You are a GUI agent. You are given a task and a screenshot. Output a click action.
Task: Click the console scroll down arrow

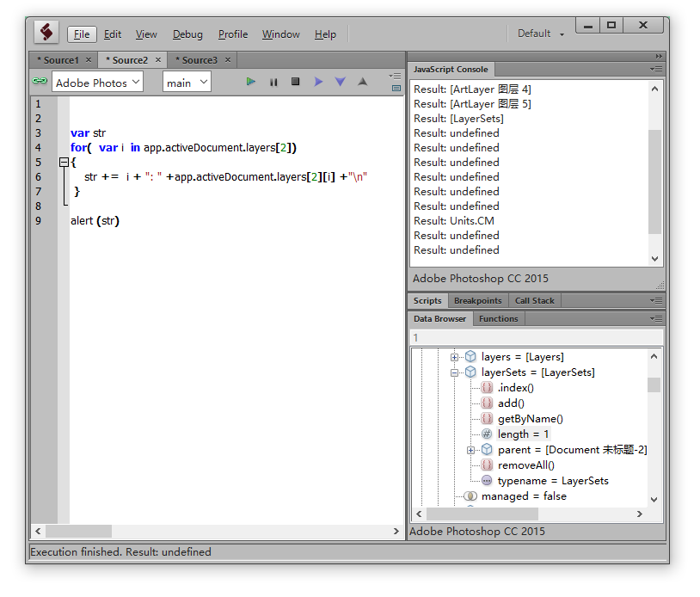coord(654,259)
